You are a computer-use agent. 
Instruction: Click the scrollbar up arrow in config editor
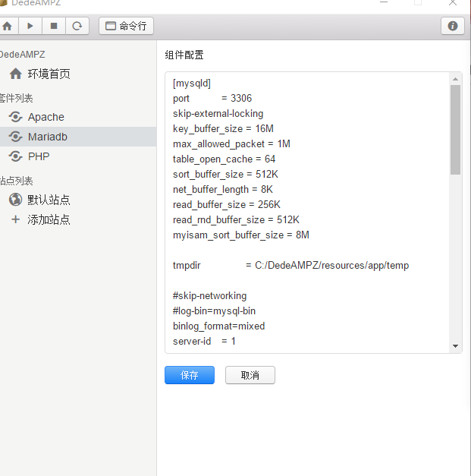(455, 78)
